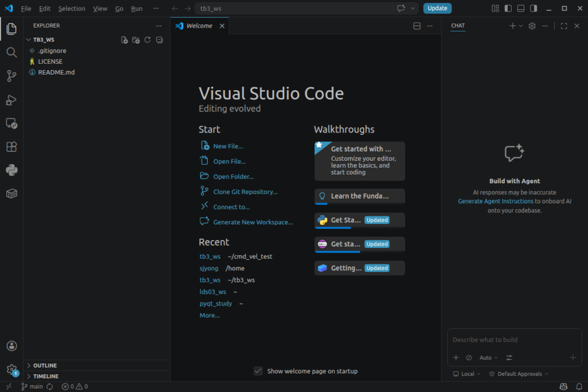Image resolution: width=588 pixels, height=392 pixels.
Task: Open the Local session target dropdown
Action: point(466,374)
